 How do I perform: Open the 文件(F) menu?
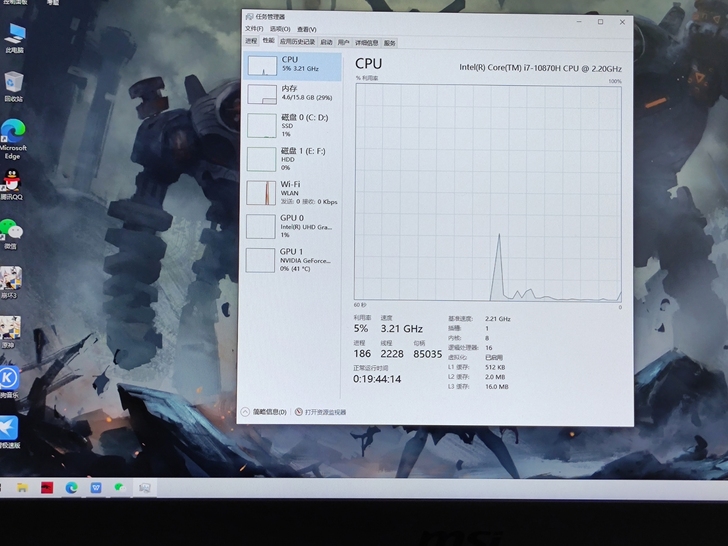(x=254, y=29)
